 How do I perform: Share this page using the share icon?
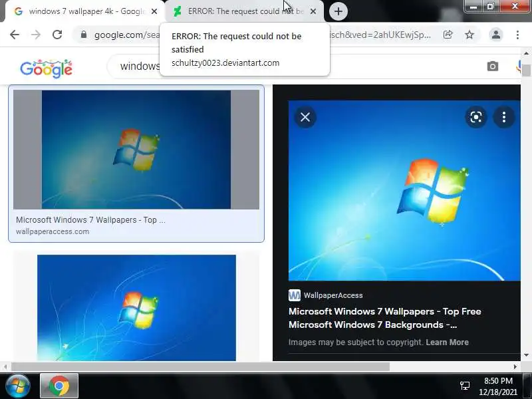click(x=448, y=35)
